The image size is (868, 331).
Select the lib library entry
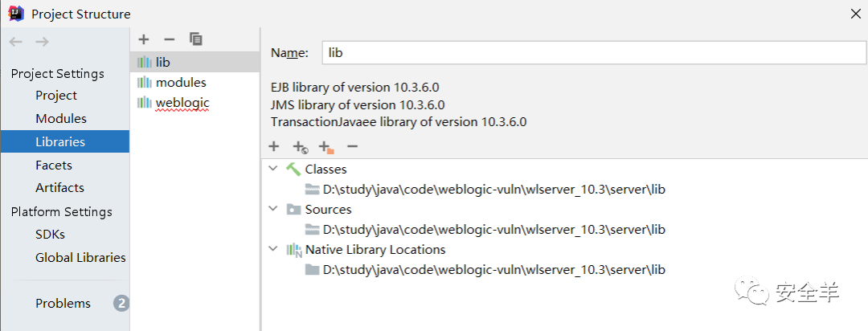pos(194,63)
